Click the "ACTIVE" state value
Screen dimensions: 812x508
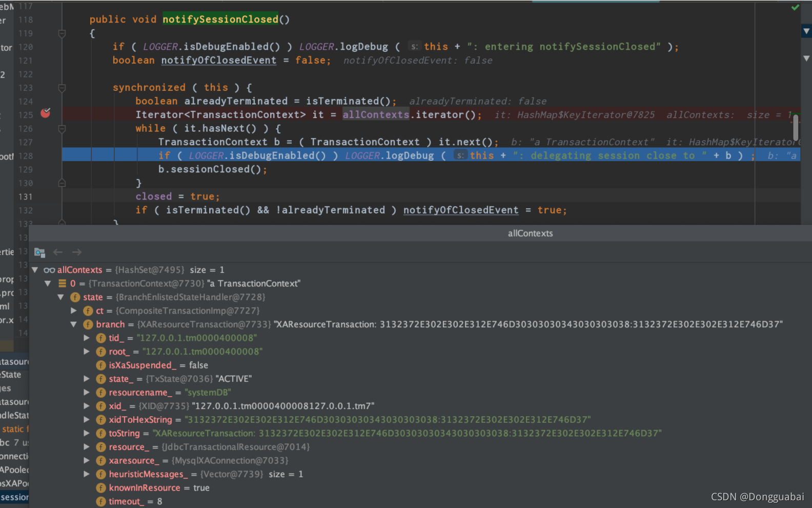tap(234, 379)
